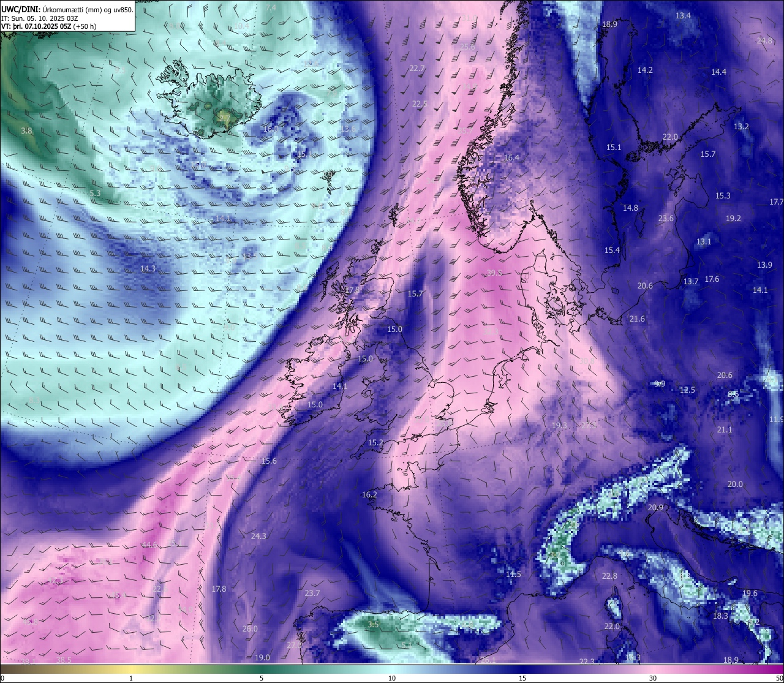This screenshot has height=683, width=784.
Task: Click the 19.6 value on the map
Action: coord(750,593)
